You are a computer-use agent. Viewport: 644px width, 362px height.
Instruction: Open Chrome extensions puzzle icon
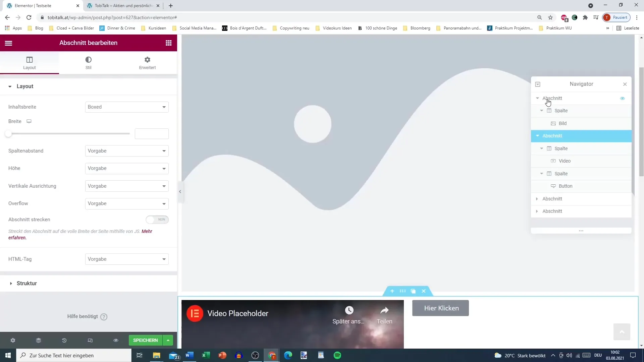coord(585,17)
